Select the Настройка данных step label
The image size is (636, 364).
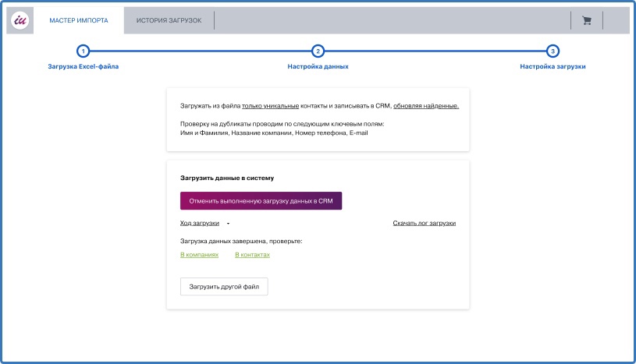(x=318, y=66)
